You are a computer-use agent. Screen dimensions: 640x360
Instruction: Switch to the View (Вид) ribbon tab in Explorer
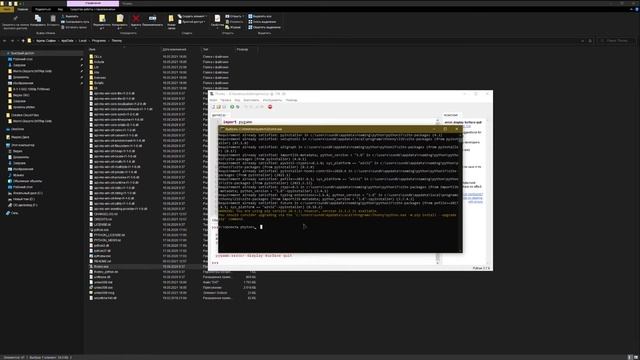[60, 9]
